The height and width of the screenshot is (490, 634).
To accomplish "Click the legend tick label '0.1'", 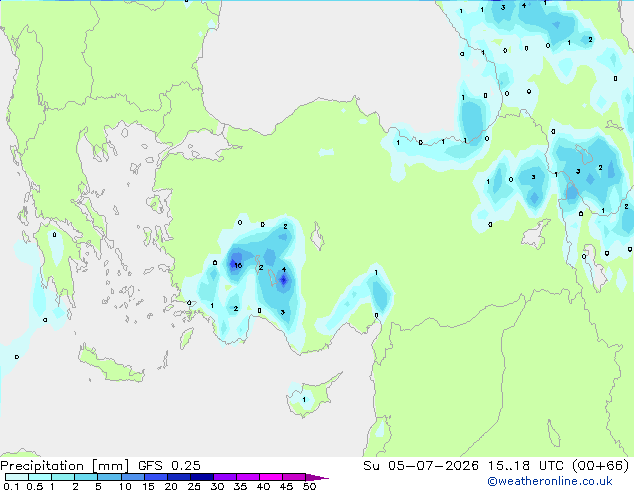I will (x=10, y=486).
